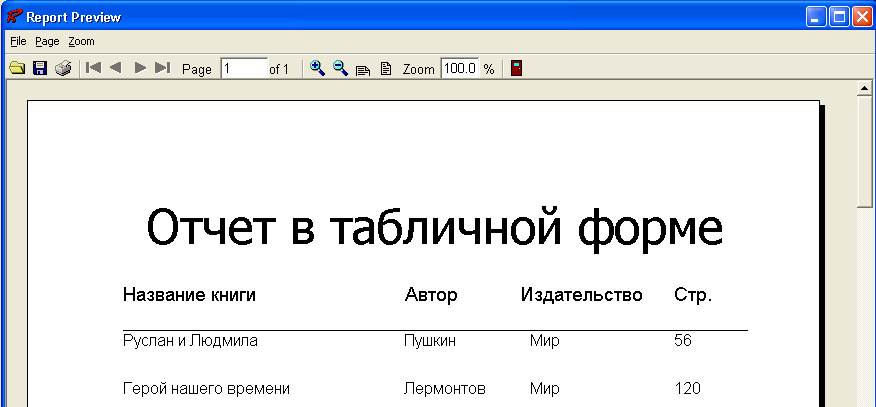Click the 'Руслан и Людмила' book title

(190, 341)
